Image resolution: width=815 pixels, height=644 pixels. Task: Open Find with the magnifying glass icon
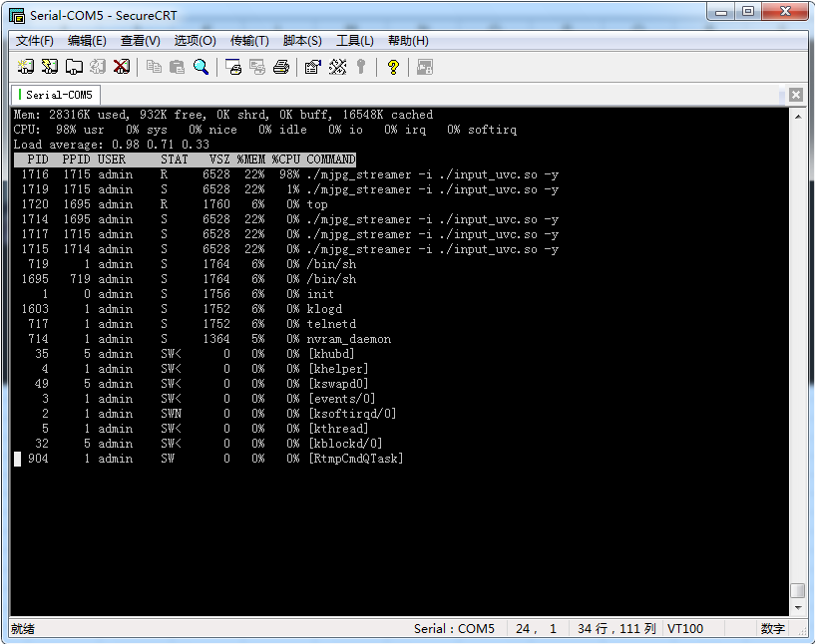pos(202,67)
